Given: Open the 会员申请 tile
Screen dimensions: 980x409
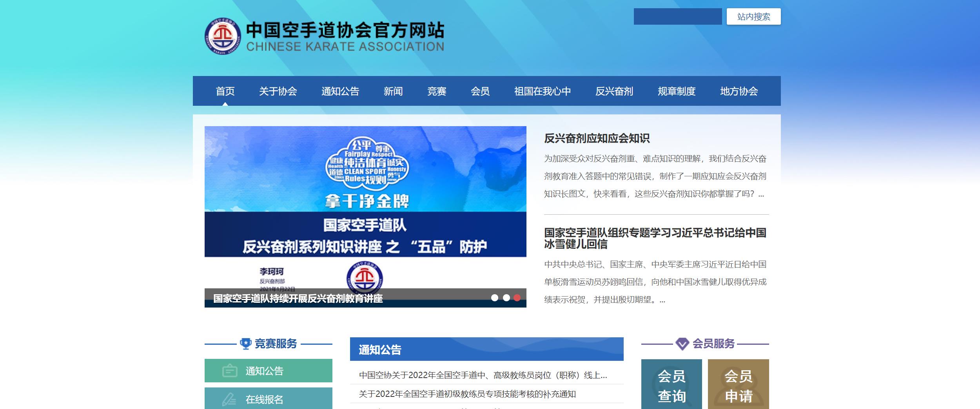Looking at the screenshot, I should click(x=739, y=384).
